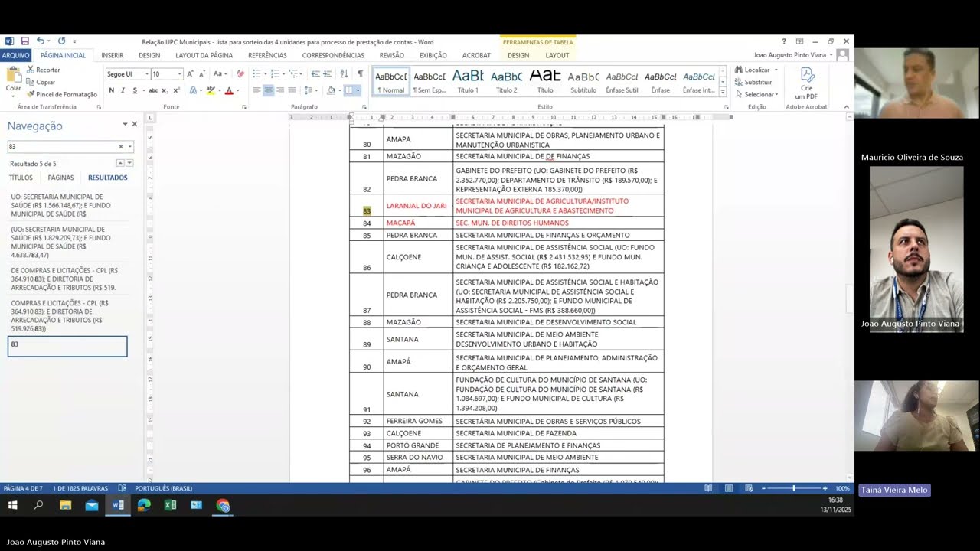Go to next search result arrow
Viewport: 980px width, 551px height.
[129, 163]
